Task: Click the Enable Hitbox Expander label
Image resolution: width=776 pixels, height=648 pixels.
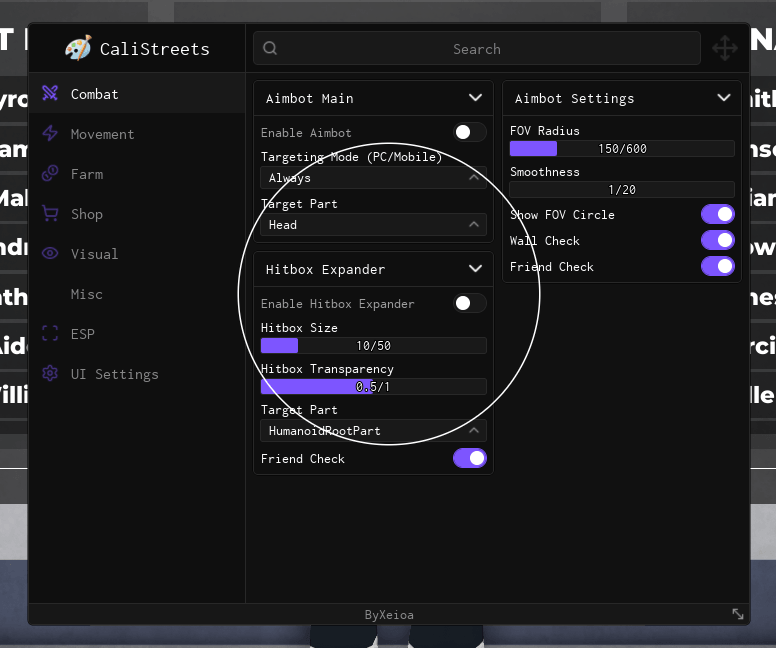Action: pyautogui.click(x=338, y=303)
